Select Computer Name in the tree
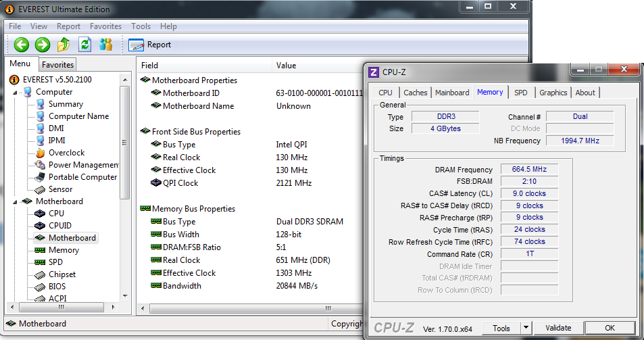The width and height of the screenshot is (644, 340). pos(78,116)
